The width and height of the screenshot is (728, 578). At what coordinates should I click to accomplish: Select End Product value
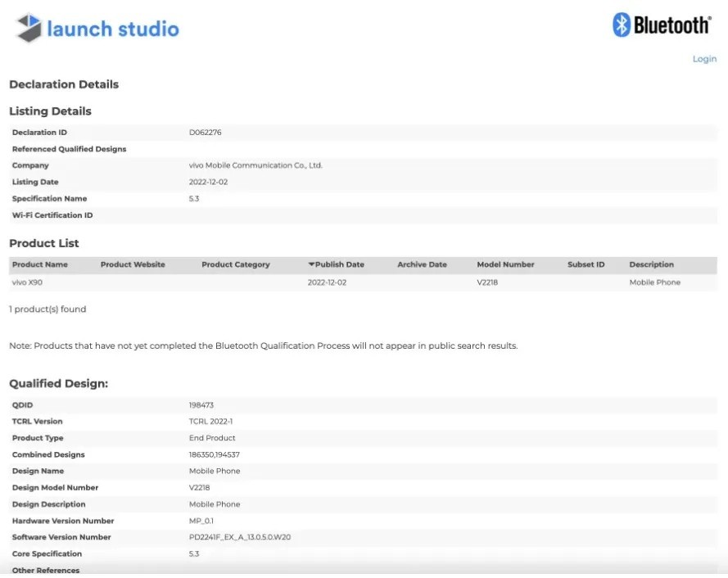212,438
